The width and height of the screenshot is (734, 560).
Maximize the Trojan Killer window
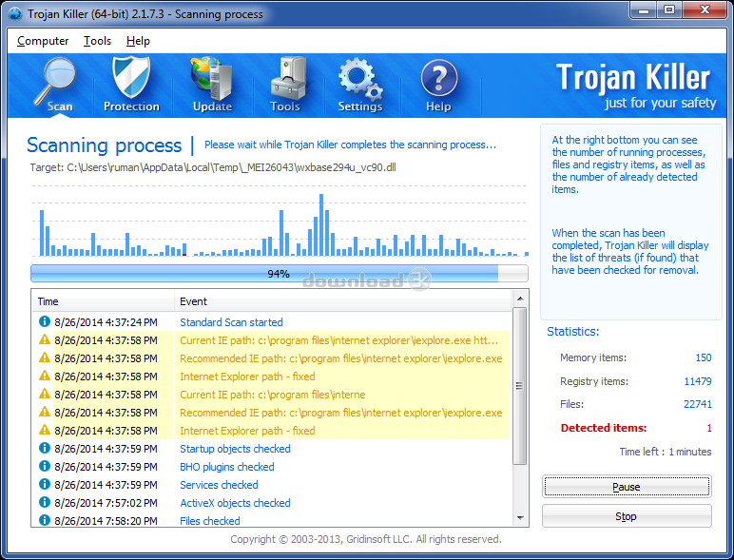(x=669, y=10)
